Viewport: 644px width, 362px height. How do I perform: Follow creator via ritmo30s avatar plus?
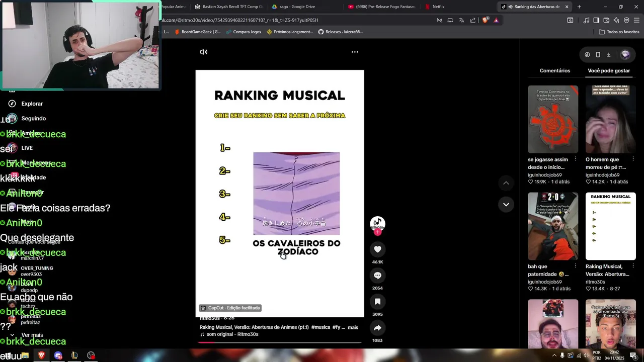pos(377,232)
